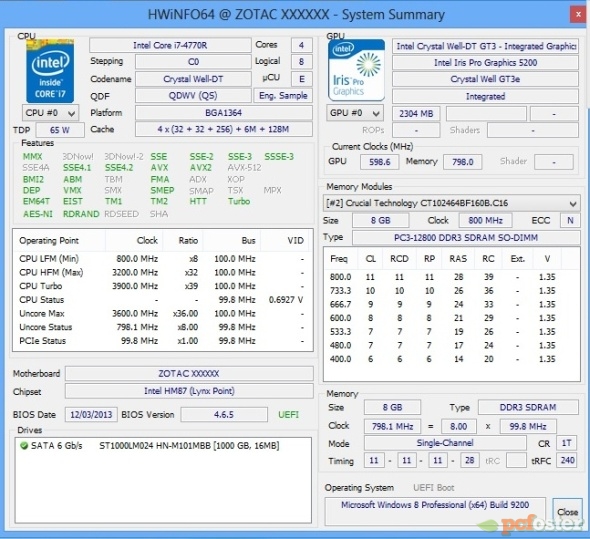Click the Stepping C0 field
The width and height of the screenshot is (590, 539).
point(193,62)
